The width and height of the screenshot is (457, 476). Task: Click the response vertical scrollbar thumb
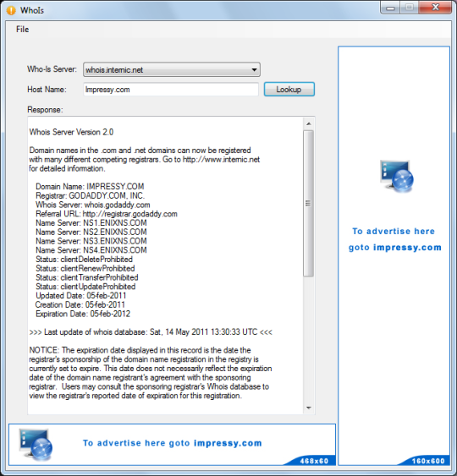click(308, 204)
